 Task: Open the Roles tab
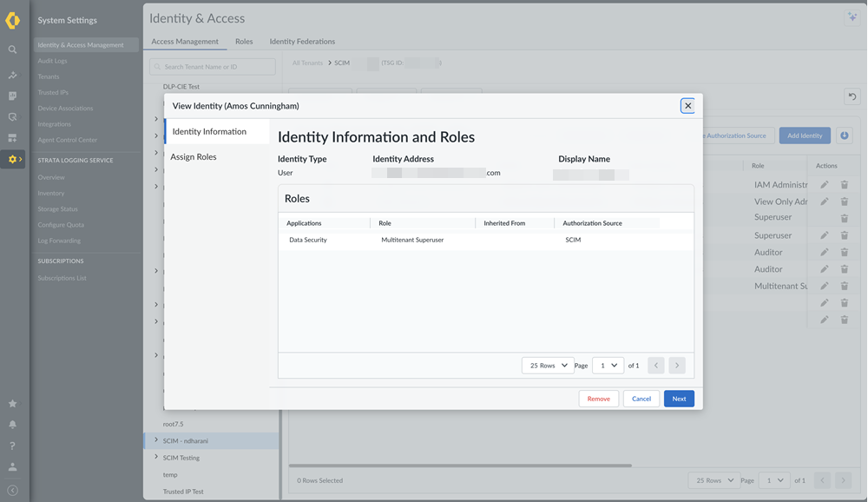[244, 42]
